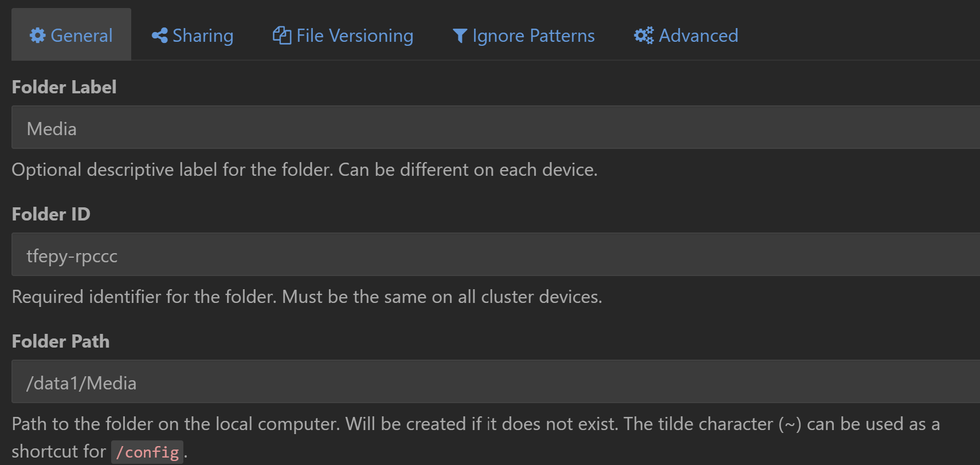Open the Sharing tab
This screenshot has height=465, width=980.
point(193,34)
